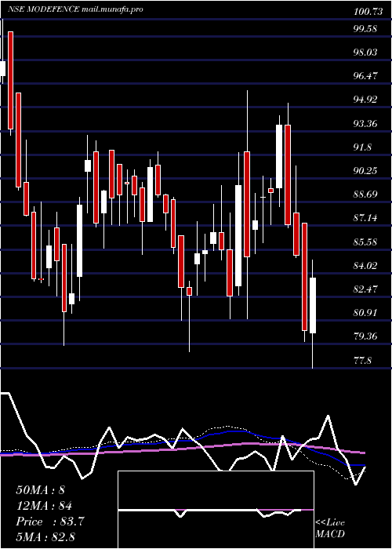This screenshot has width=392, height=549.
Task: Click the Live MACD label
Action: pos(330,529)
